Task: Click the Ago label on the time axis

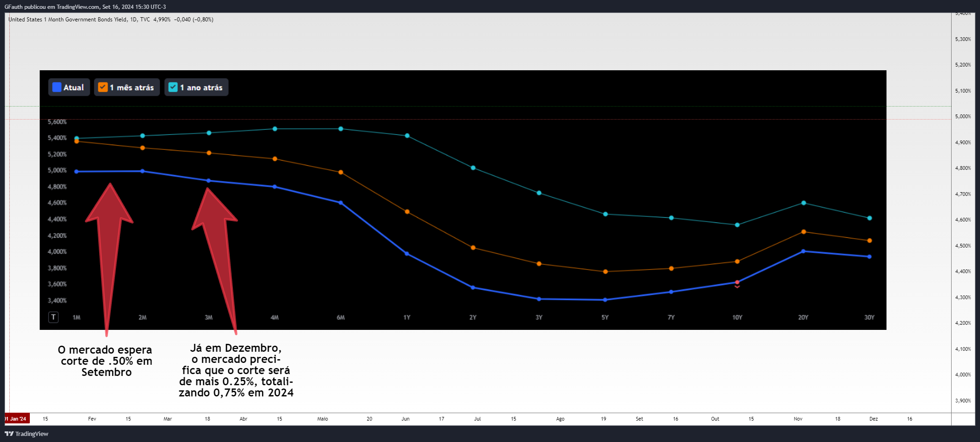Action: pos(560,419)
